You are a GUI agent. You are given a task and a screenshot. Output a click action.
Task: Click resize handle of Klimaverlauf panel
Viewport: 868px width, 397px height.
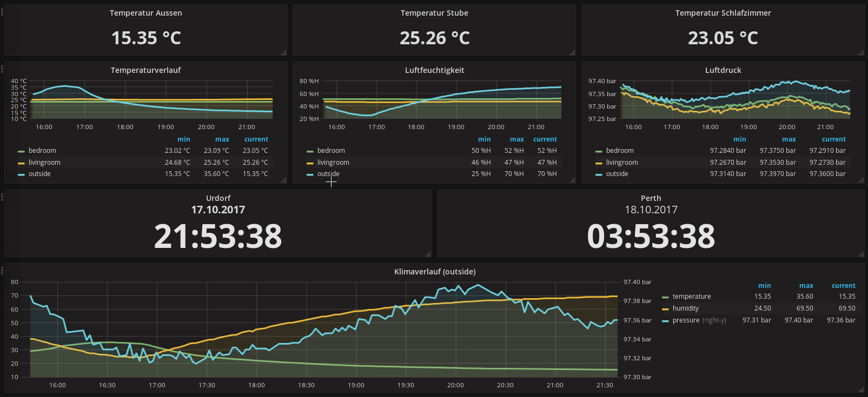862,390
